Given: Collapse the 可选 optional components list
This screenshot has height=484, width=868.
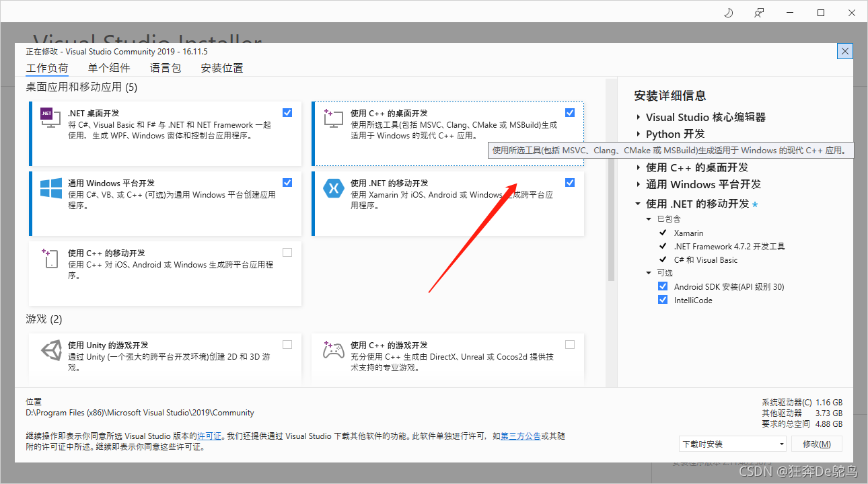Looking at the screenshot, I should click(x=649, y=273).
